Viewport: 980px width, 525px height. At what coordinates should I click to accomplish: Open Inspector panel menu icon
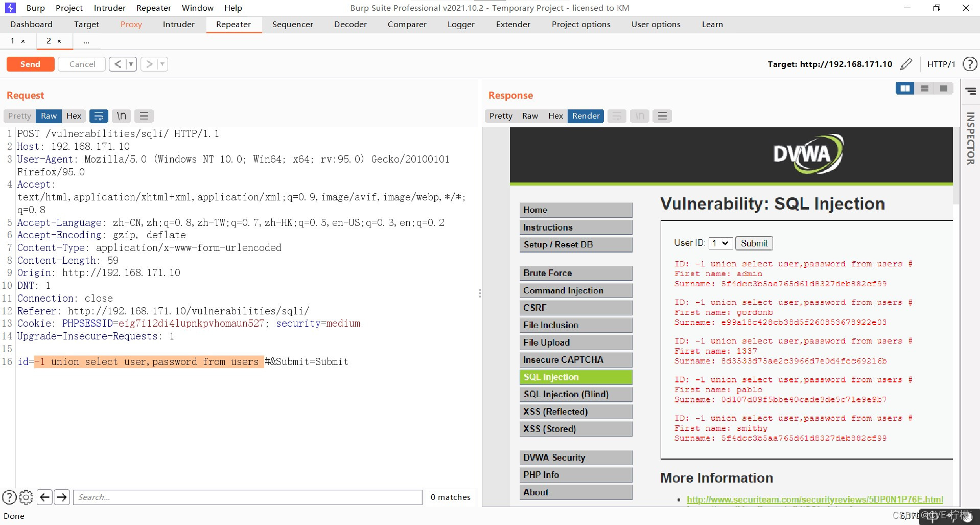point(970,91)
